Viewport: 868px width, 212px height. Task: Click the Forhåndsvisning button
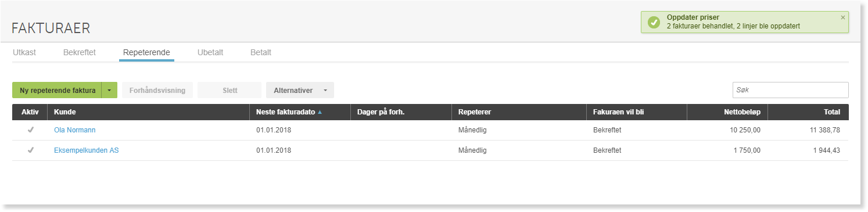157,90
